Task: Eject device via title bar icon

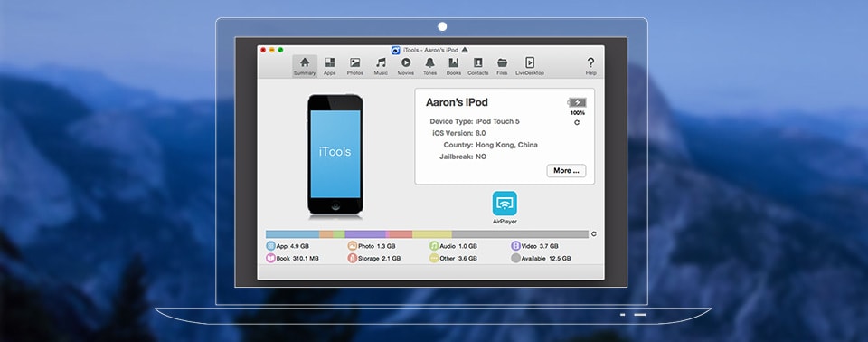Action: (465, 50)
